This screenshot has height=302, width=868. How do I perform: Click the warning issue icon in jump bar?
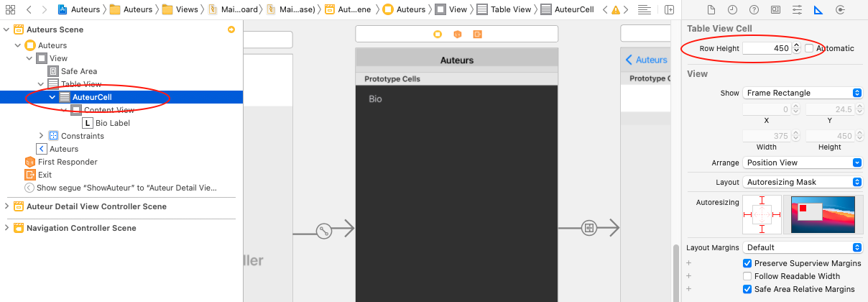coord(615,10)
